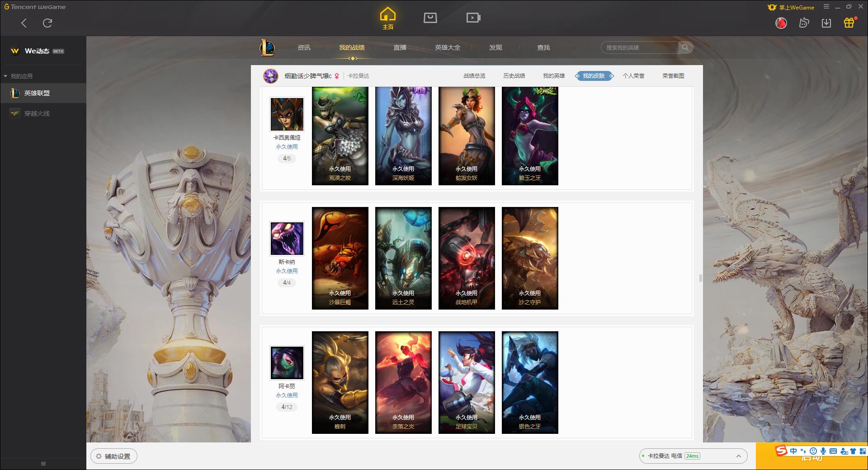Open the download manager icon
Viewport: 868px width, 470px height.
point(826,23)
